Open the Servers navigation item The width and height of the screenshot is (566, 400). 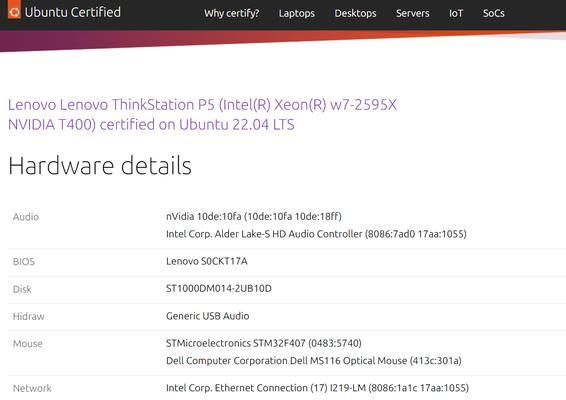point(413,13)
